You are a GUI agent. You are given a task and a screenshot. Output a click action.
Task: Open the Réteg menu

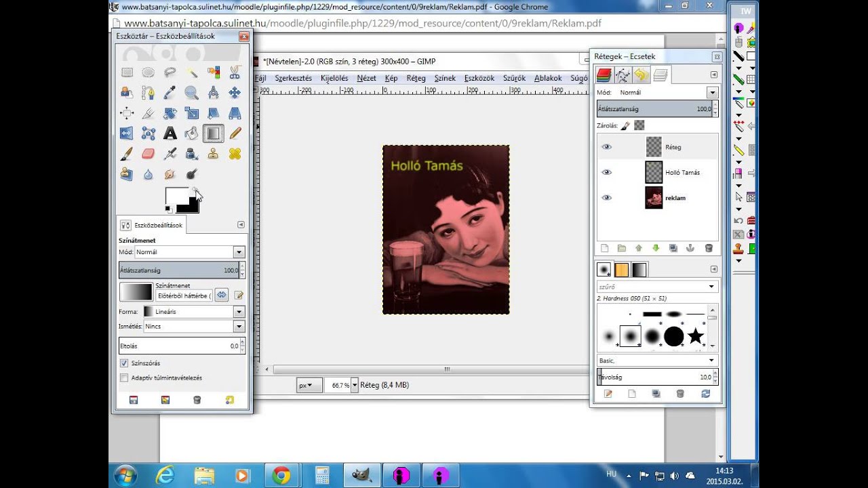[416, 78]
